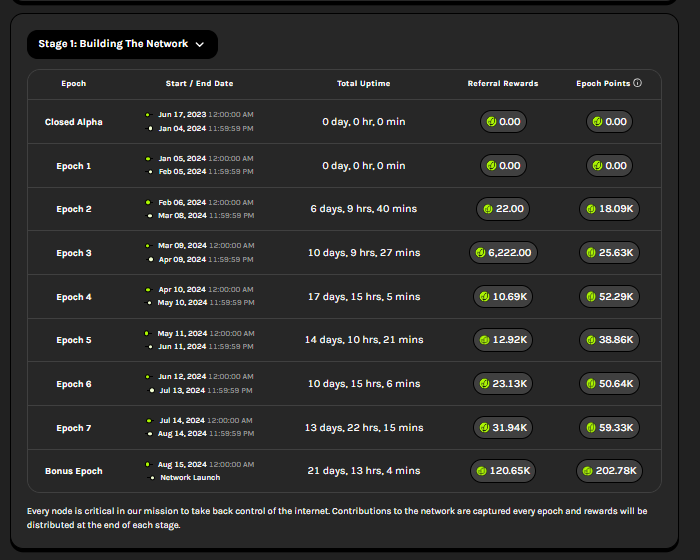
Task: Click the Epoch Points info icon
Action: (x=638, y=83)
